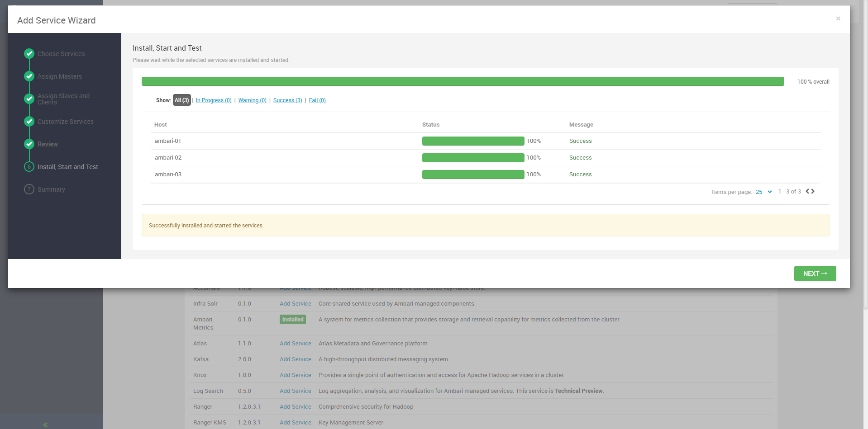The width and height of the screenshot is (868, 429).
Task: Select the Atlas service name in background list
Action: 200,344
